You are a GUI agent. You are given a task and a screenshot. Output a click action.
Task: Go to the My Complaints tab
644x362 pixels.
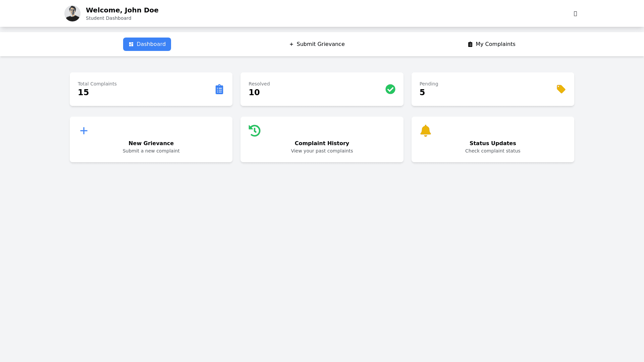click(x=491, y=44)
